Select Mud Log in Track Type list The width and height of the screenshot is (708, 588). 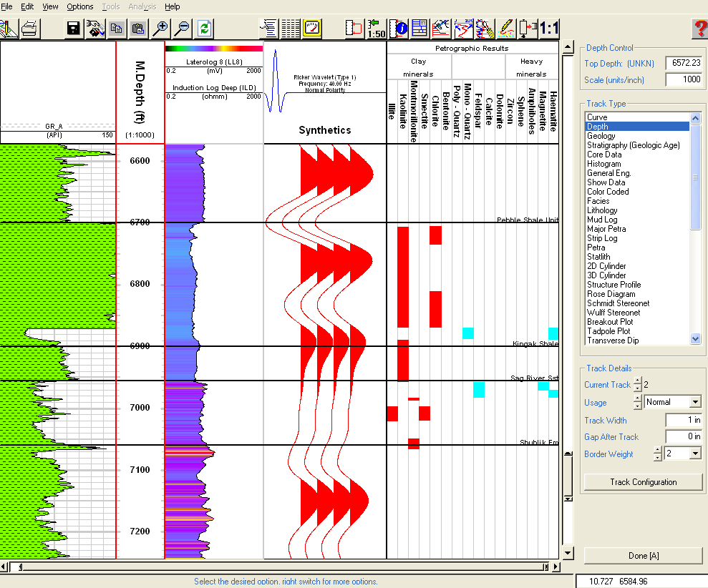coord(638,220)
